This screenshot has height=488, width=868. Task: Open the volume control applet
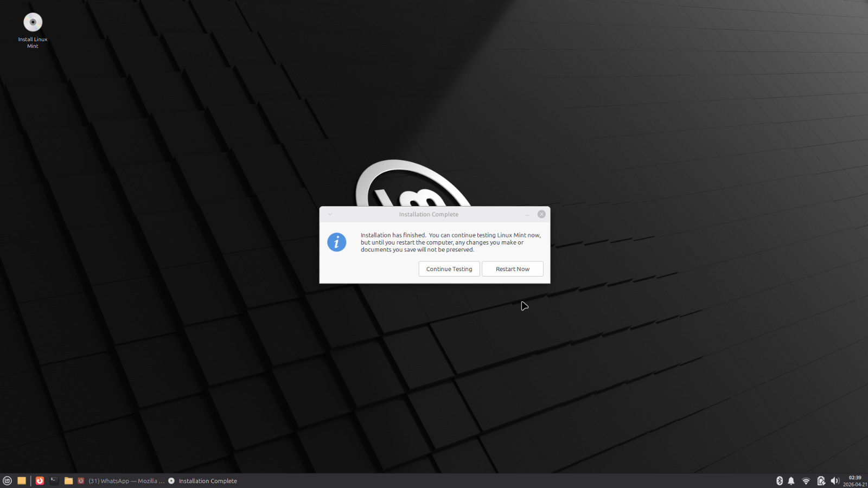835,480
